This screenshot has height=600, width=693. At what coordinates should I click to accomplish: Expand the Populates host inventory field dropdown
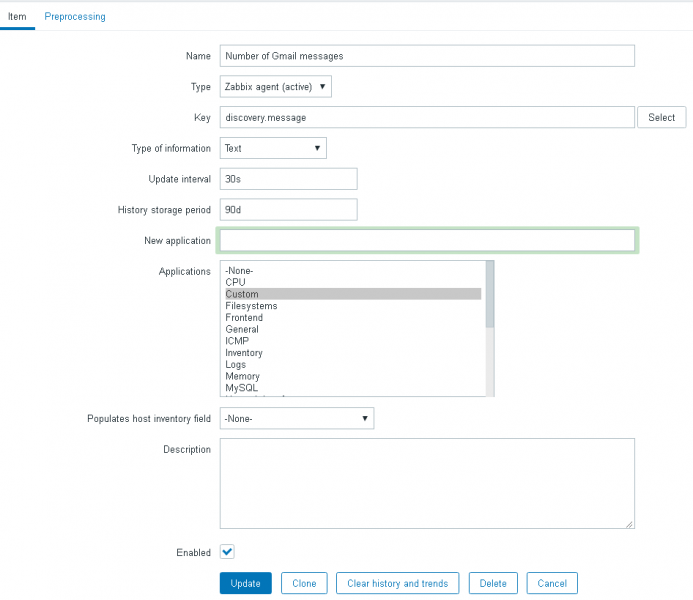click(297, 418)
